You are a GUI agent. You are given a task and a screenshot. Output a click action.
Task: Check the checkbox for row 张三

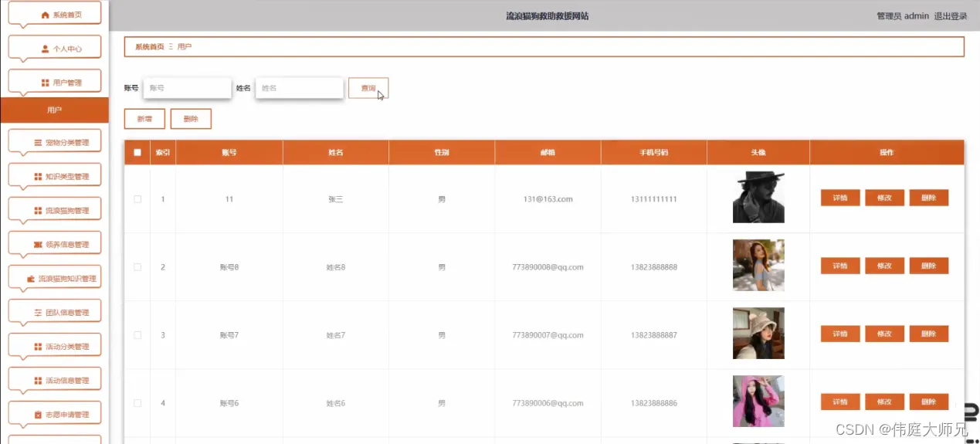click(137, 199)
